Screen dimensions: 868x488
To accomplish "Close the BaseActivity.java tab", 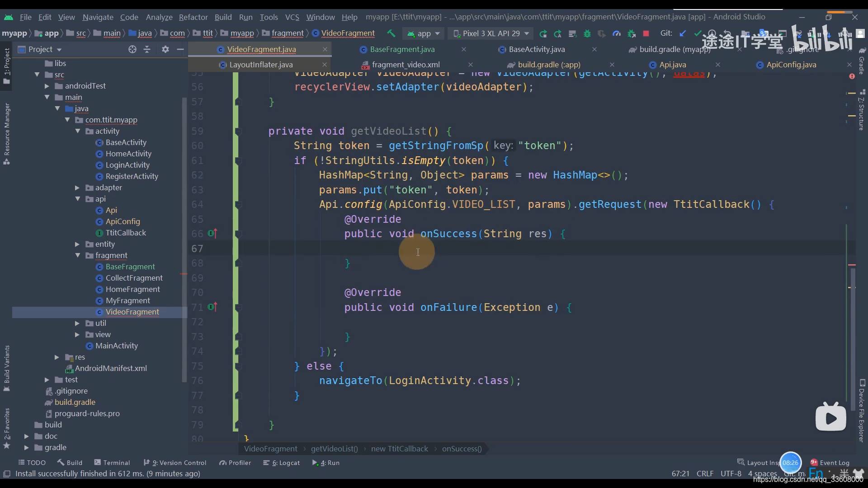I will (594, 49).
